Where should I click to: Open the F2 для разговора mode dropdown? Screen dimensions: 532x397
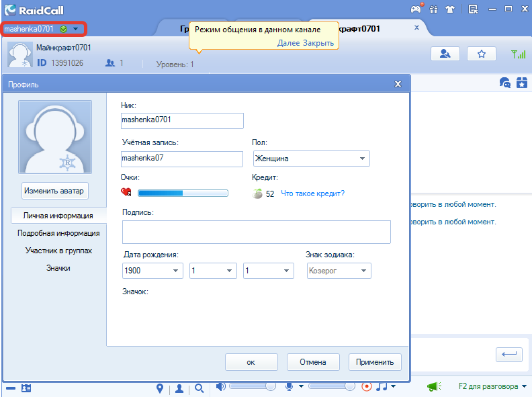click(x=492, y=386)
